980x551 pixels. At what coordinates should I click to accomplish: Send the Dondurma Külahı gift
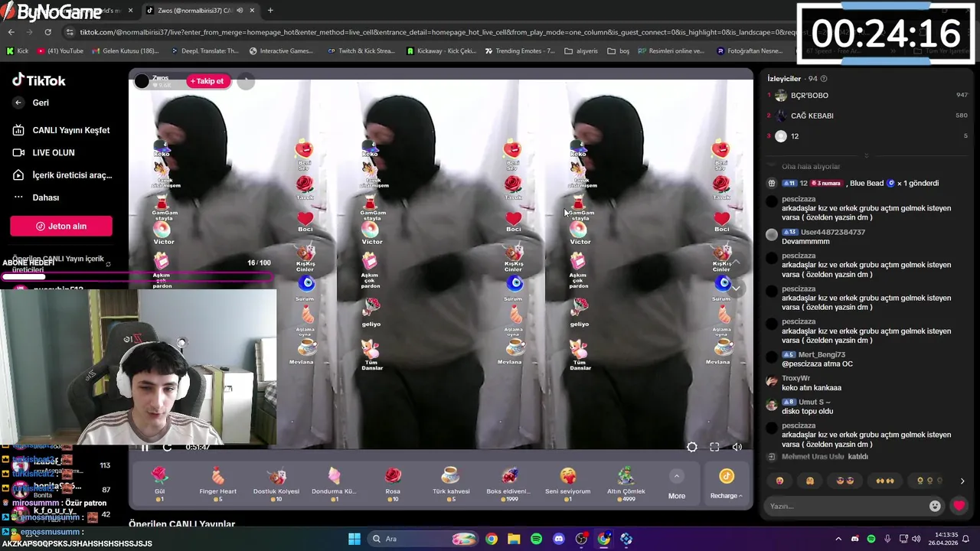tap(334, 484)
